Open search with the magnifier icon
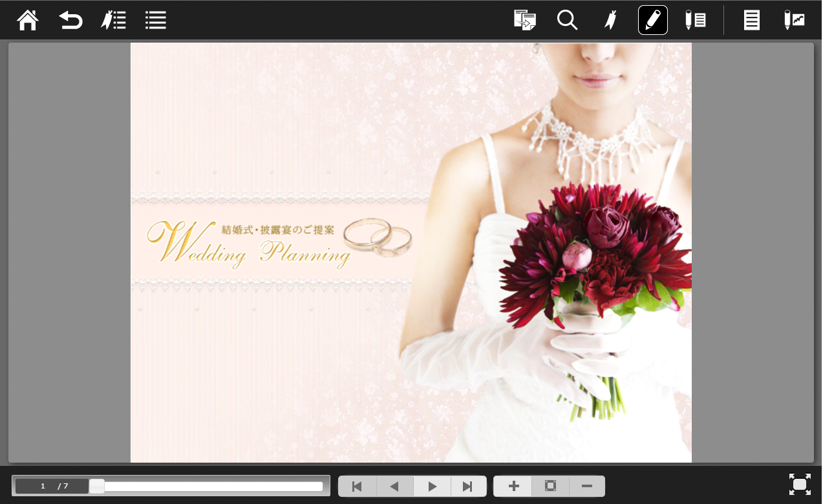The width and height of the screenshot is (823, 504). [x=567, y=20]
